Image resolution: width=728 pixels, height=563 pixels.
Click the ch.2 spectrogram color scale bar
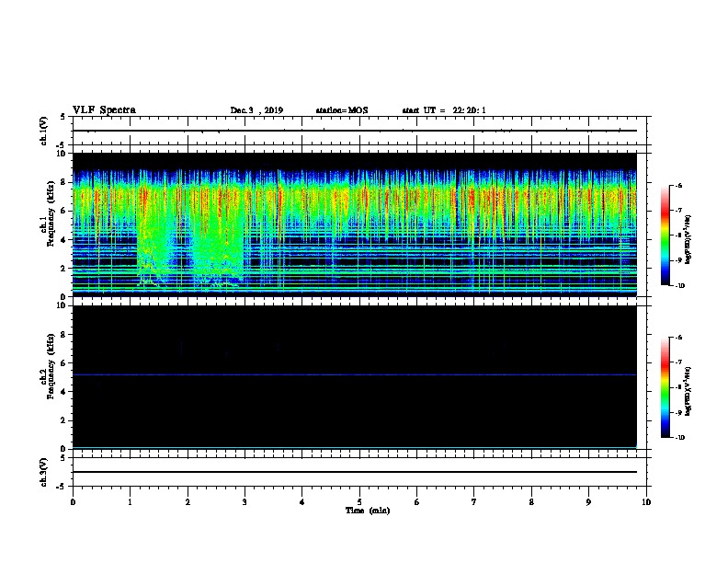coord(665,387)
